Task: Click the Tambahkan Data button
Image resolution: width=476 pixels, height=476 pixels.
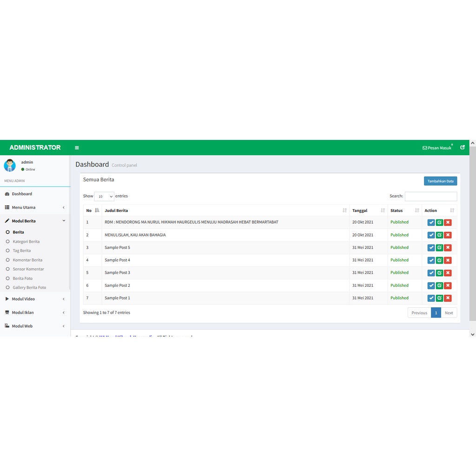Action: (440, 181)
